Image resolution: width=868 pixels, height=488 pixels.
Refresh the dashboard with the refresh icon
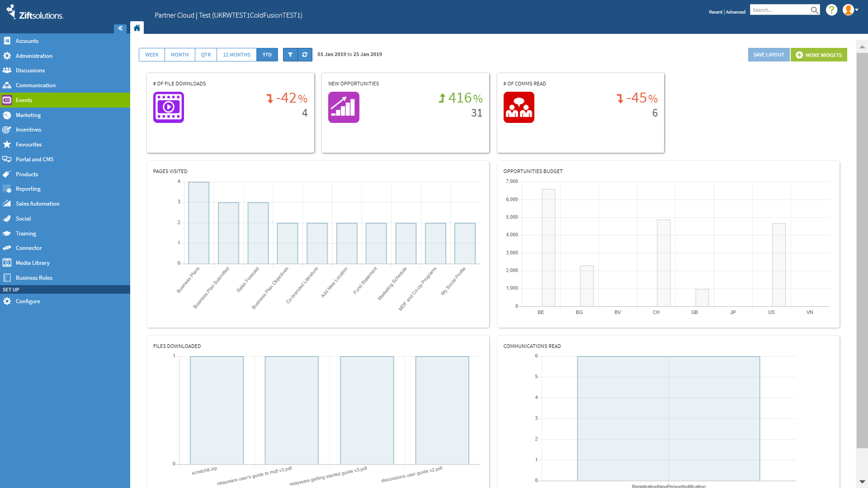(305, 54)
